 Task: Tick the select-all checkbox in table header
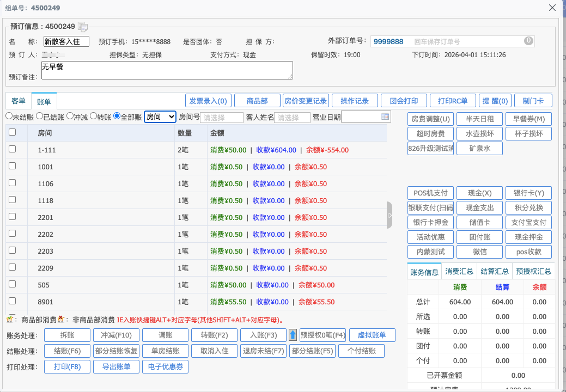tap(13, 132)
